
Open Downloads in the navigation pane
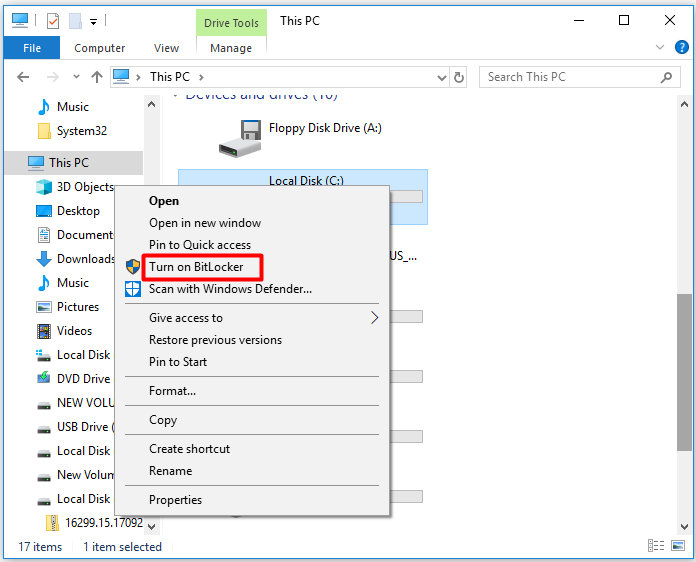75,259
